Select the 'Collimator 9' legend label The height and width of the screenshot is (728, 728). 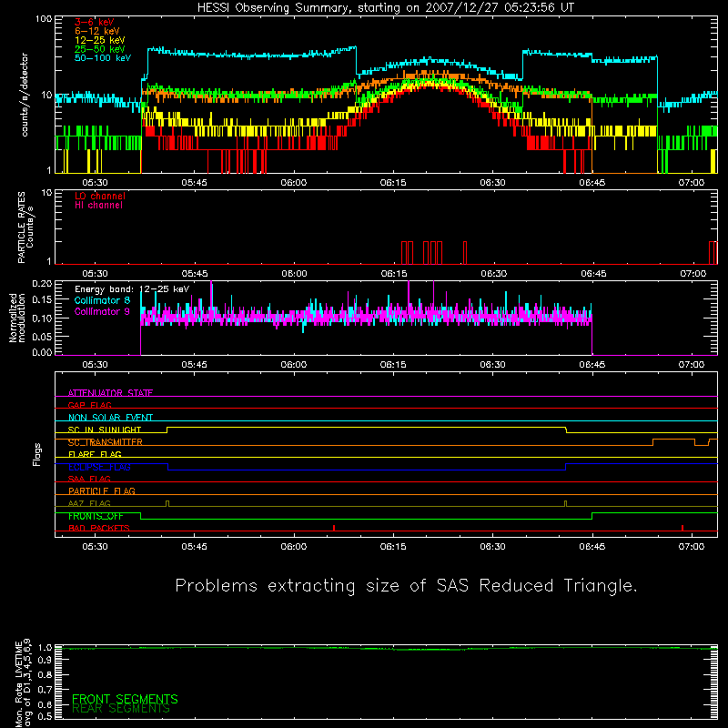click(x=102, y=311)
